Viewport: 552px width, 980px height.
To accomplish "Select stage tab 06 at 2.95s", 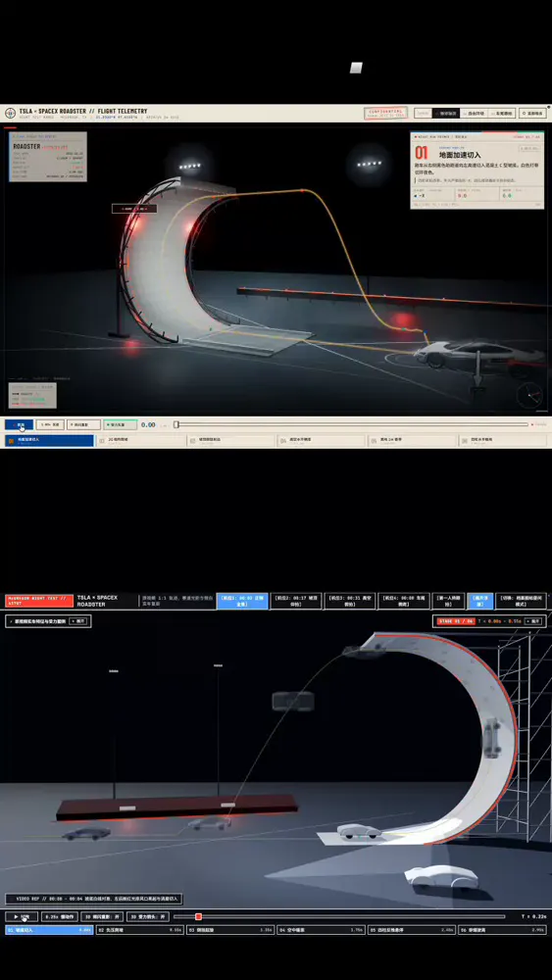I will tap(502, 930).
